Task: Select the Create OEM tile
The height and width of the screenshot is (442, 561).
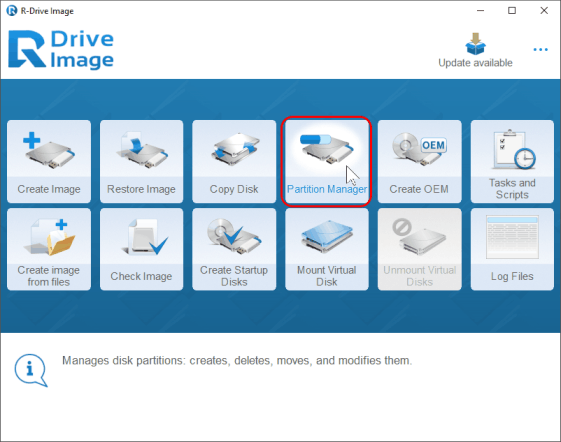Action: click(419, 161)
